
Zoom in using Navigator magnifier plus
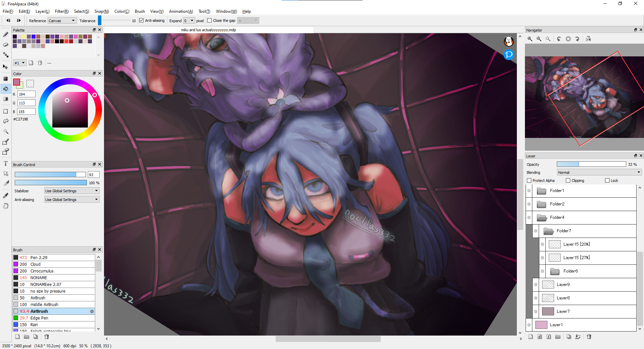tap(530, 39)
